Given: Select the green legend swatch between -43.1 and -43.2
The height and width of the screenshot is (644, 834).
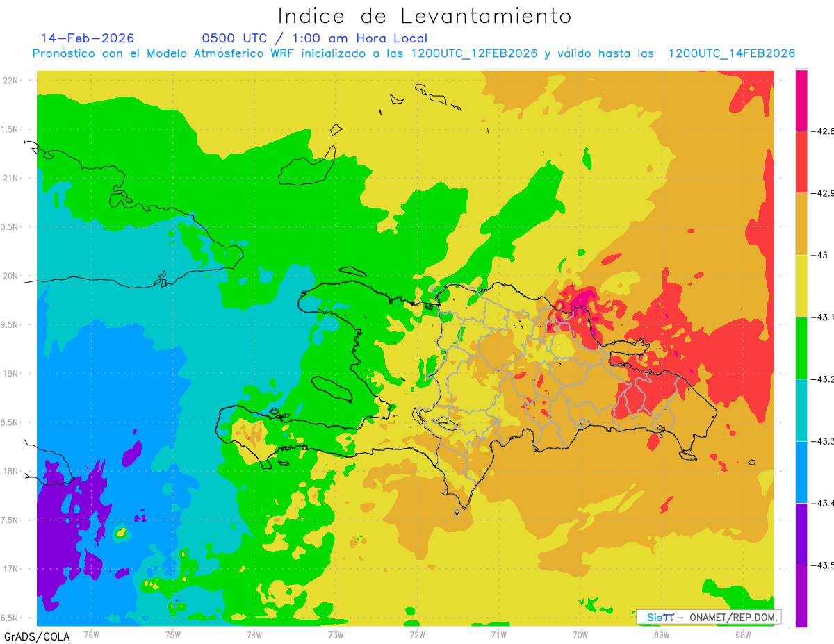Looking at the screenshot, I should pos(801,348).
